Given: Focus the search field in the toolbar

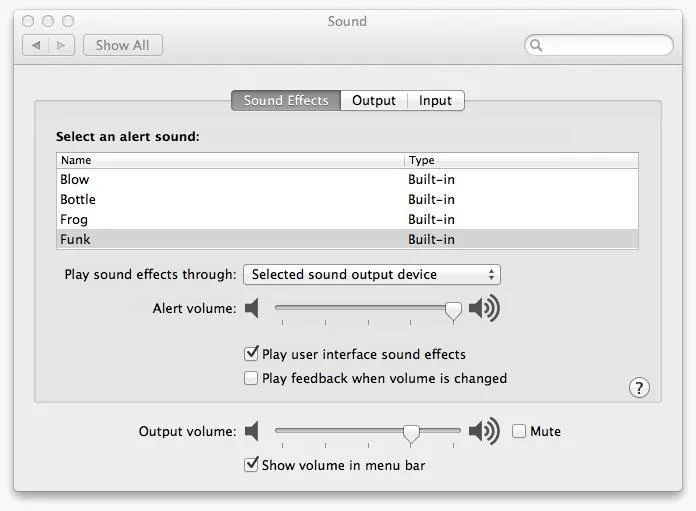Looking at the screenshot, I should pos(598,45).
